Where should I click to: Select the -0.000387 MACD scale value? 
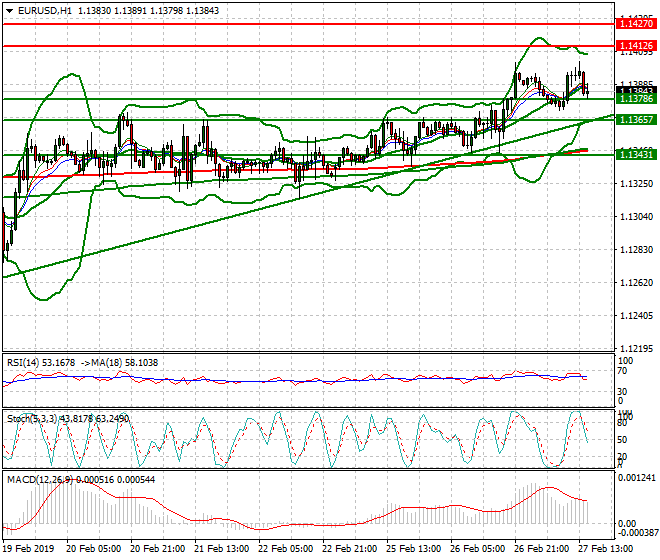pyautogui.click(x=637, y=533)
